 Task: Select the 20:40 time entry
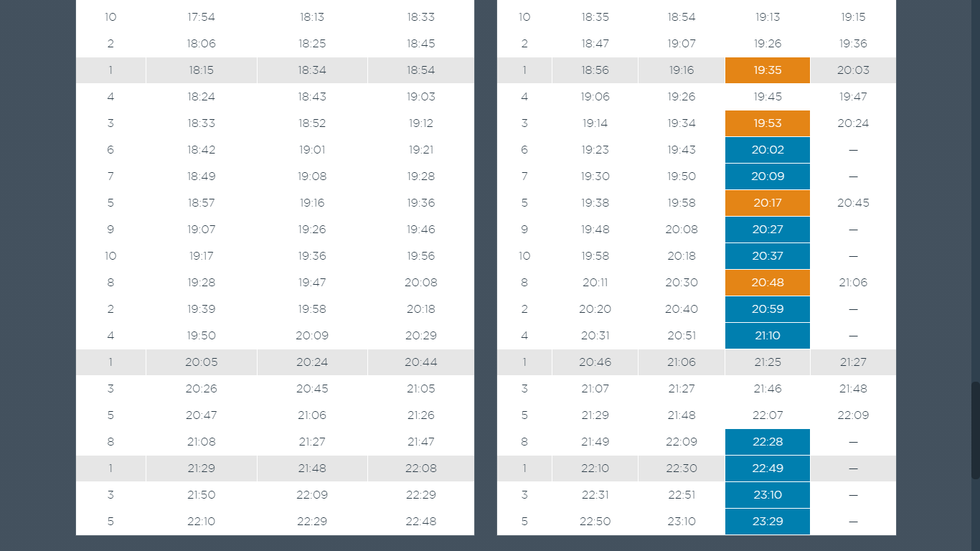[682, 309]
